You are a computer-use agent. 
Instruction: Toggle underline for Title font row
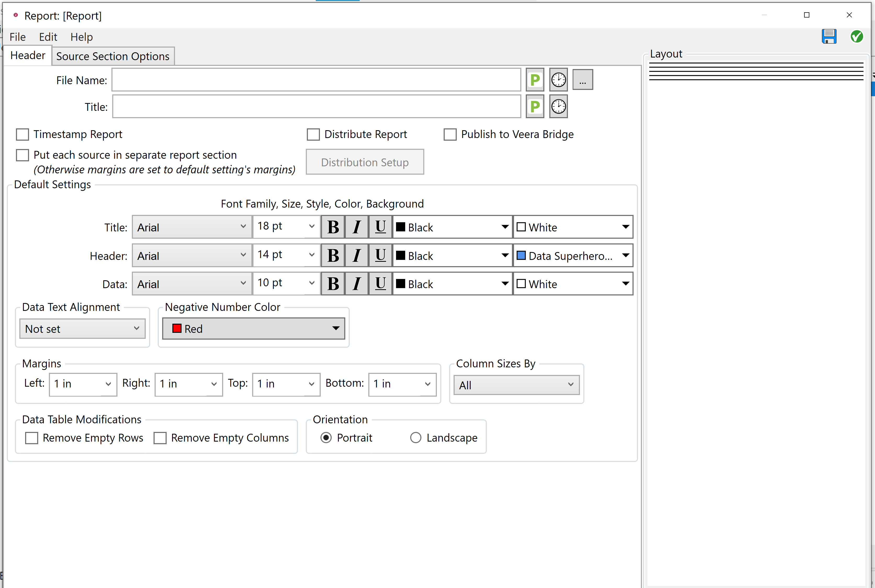tap(380, 227)
